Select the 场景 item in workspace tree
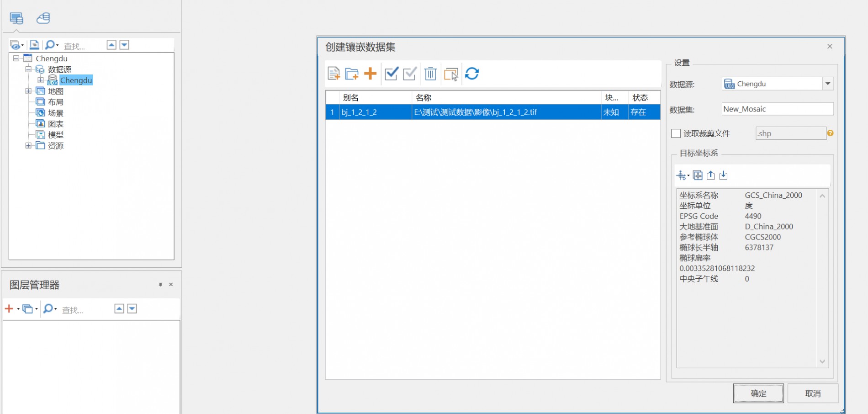 point(55,113)
